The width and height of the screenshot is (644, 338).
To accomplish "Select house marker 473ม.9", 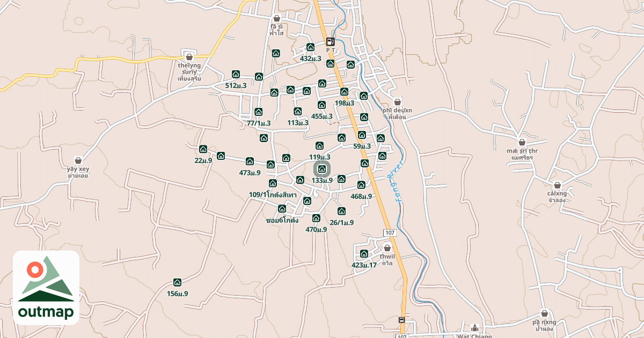I will tap(250, 161).
